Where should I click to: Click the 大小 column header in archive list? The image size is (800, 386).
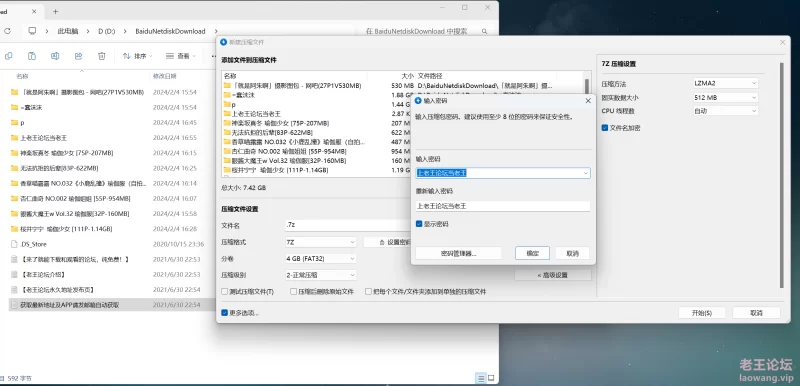[408, 75]
